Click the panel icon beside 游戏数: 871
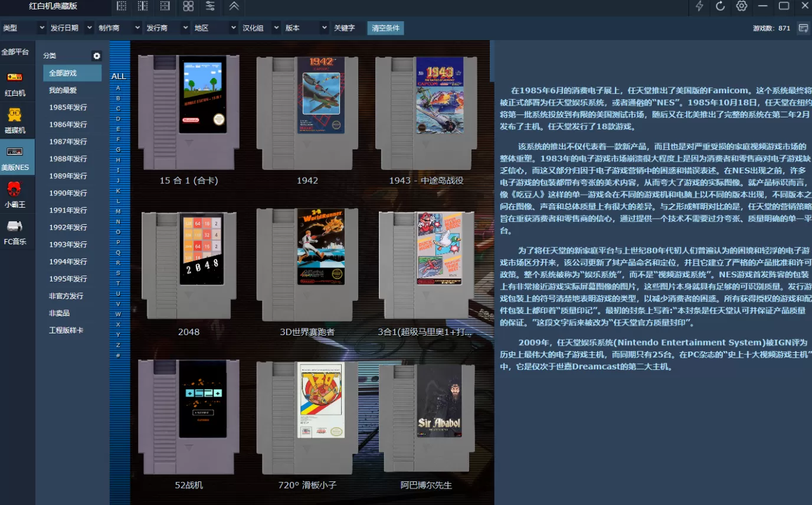This screenshot has height=505, width=812. [x=803, y=27]
